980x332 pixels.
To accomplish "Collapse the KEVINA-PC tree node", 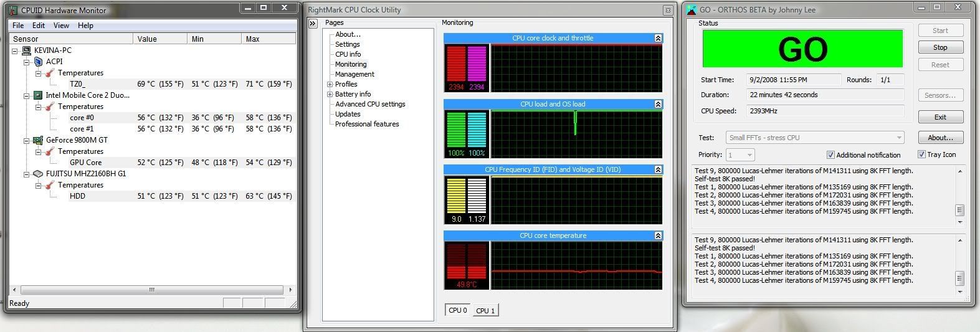I will coord(16,50).
